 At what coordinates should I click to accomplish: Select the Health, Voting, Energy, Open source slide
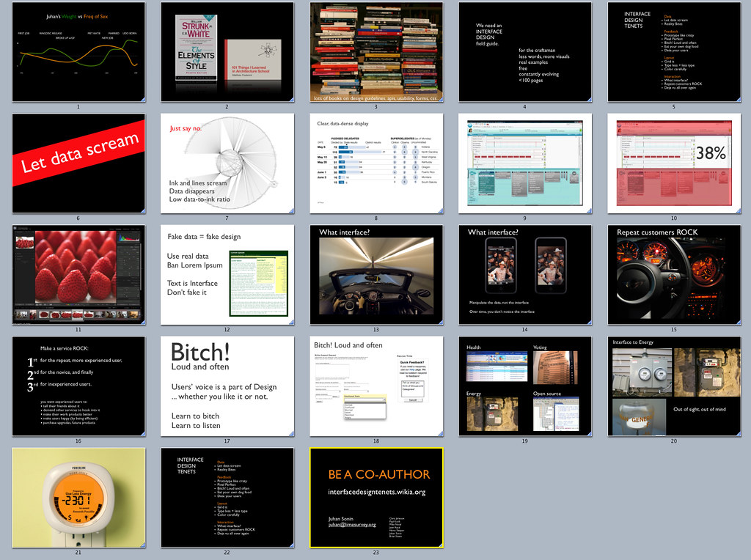[x=524, y=386]
